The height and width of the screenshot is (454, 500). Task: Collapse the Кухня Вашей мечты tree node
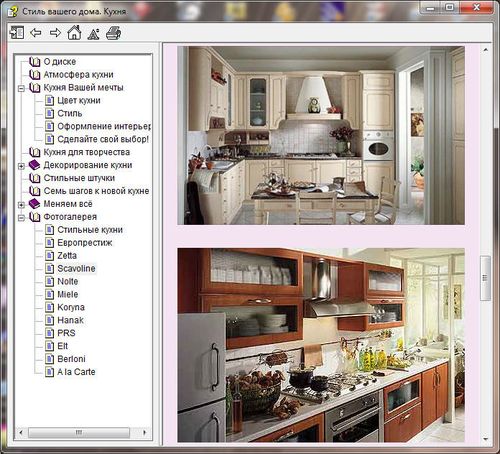pos(21,89)
